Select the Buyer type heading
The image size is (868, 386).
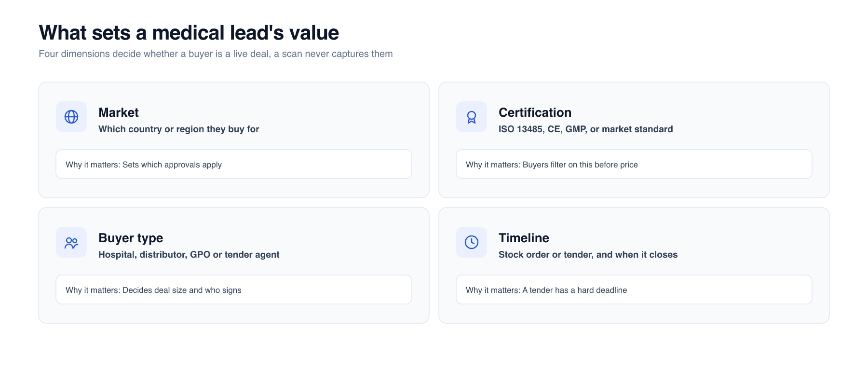click(x=131, y=238)
